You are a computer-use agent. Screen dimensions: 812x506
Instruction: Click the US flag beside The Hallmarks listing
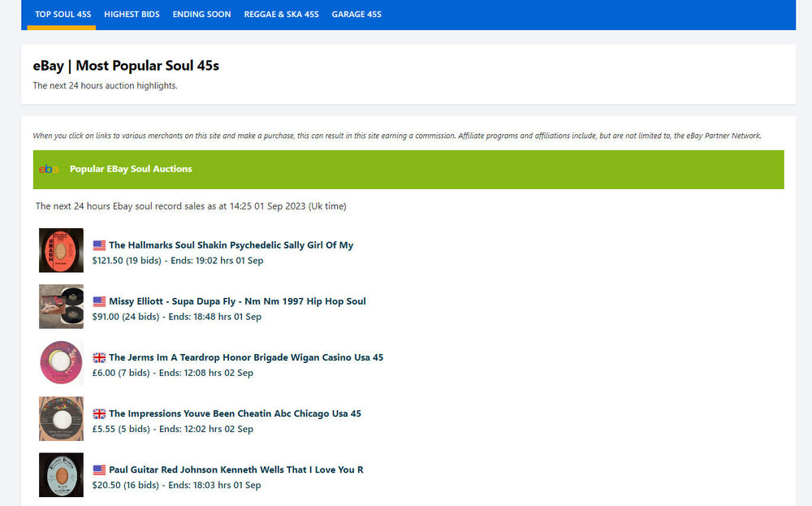pos(99,245)
